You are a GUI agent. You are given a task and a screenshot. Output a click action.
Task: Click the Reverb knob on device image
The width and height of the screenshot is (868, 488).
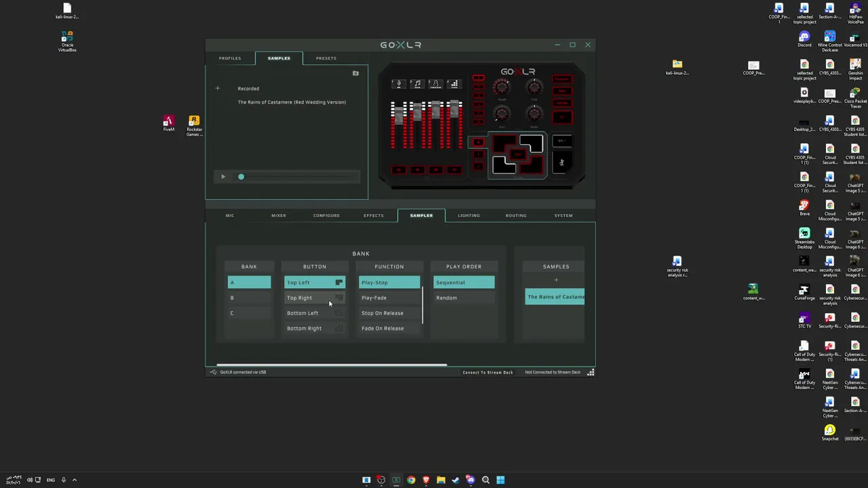pos(502,87)
